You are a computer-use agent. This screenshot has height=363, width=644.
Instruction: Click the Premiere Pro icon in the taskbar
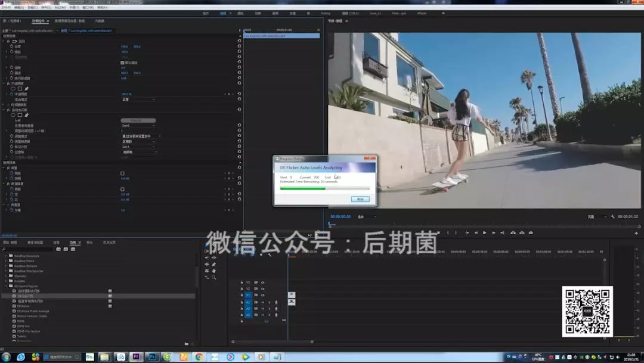click(137, 357)
